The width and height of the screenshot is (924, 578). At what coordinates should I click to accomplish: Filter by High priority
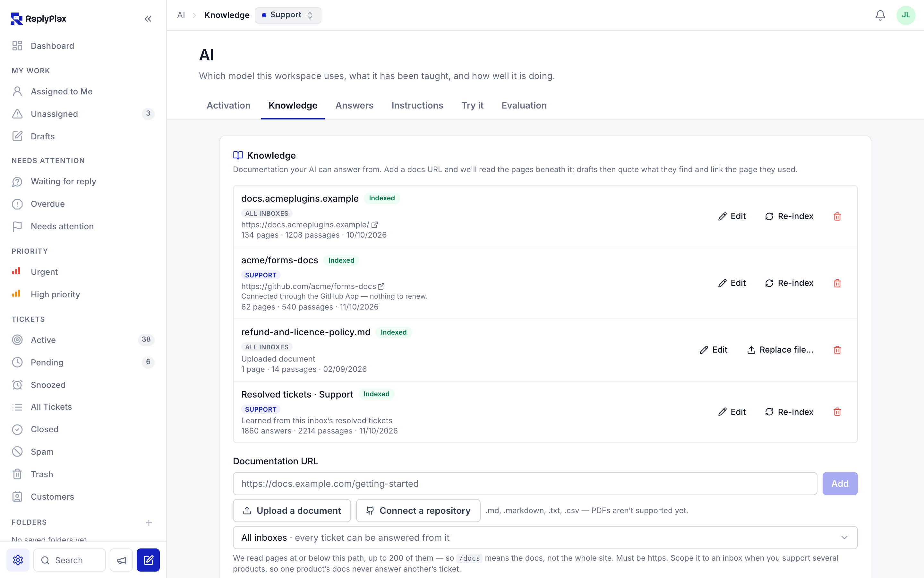click(83, 294)
